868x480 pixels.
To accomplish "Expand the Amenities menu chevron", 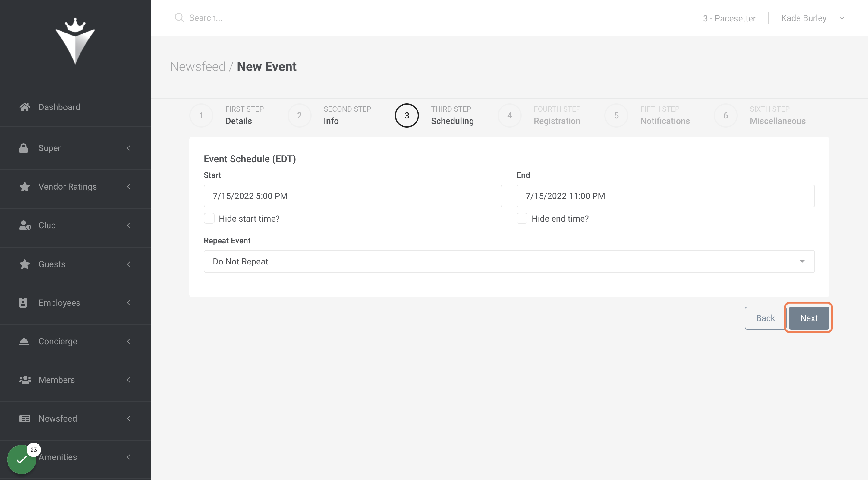I will (x=128, y=457).
